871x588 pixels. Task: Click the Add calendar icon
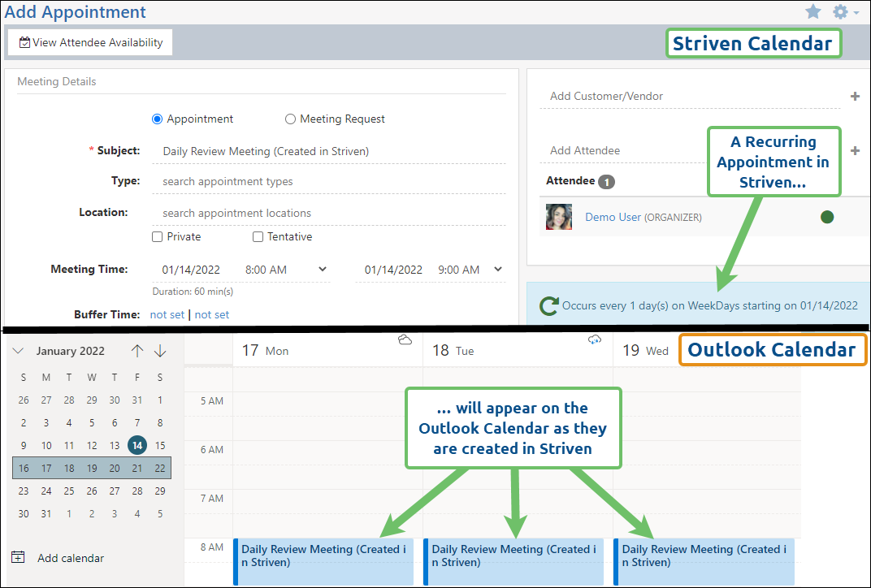[19, 557]
